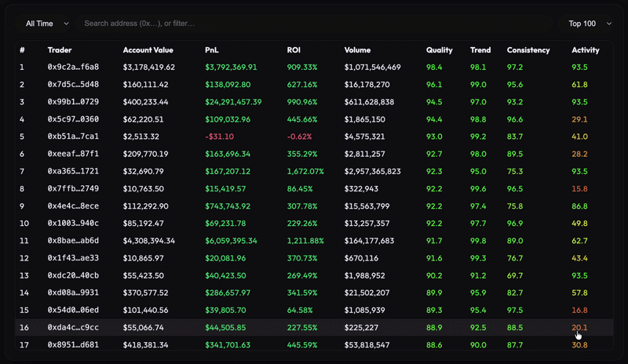Open trader 0x8bae…ab6d in row 11
Image resolution: width=628 pixels, height=364 pixels.
click(x=73, y=241)
